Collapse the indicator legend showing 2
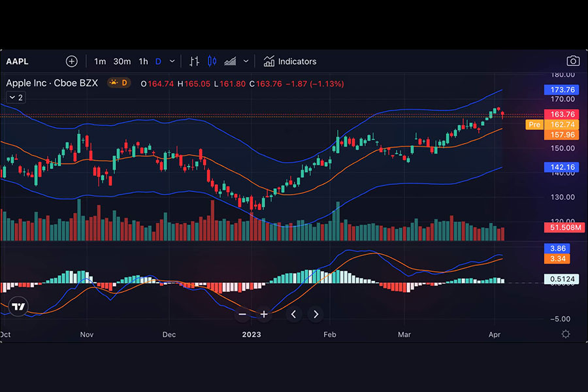The height and width of the screenshot is (392, 588). 16,97
